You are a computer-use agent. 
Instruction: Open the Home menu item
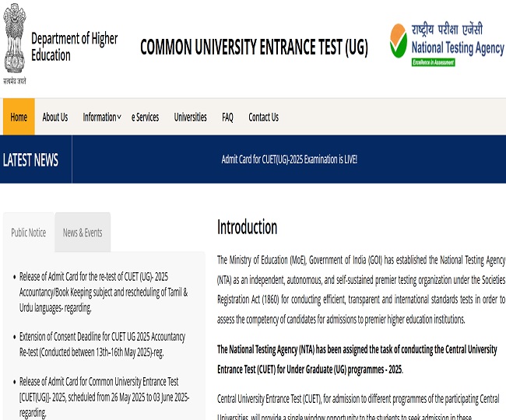tap(19, 117)
